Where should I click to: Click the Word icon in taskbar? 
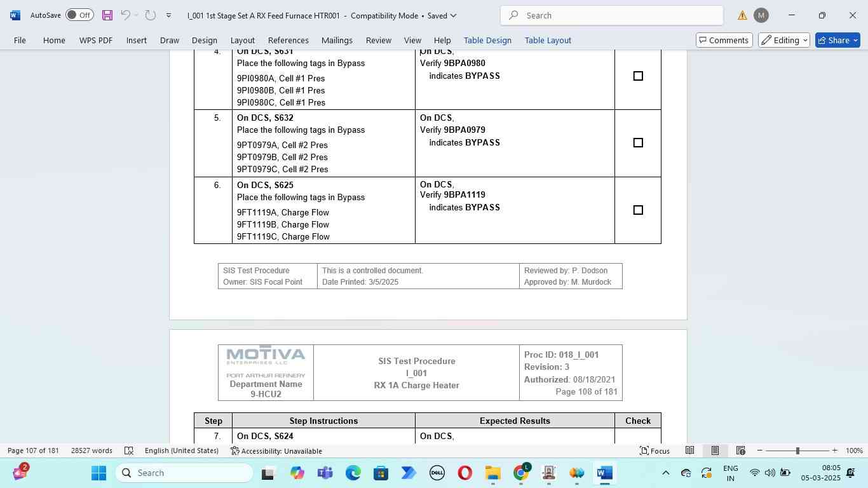coord(605,473)
